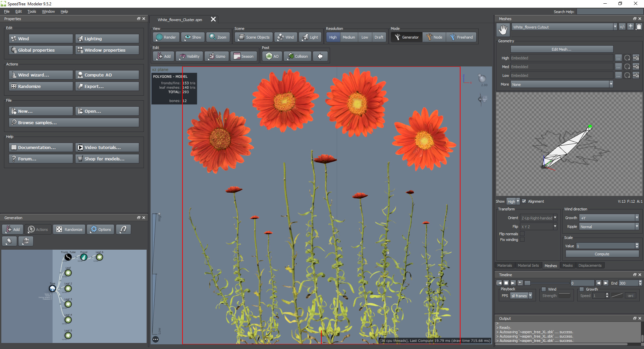The height and width of the screenshot is (349, 644).
Task: Switch to the Material Sets tab
Action: [x=528, y=265]
